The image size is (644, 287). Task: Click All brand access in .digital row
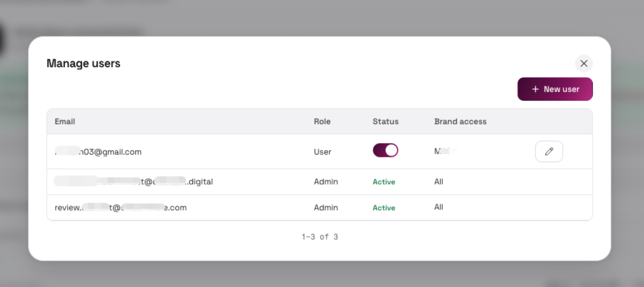tap(438, 181)
